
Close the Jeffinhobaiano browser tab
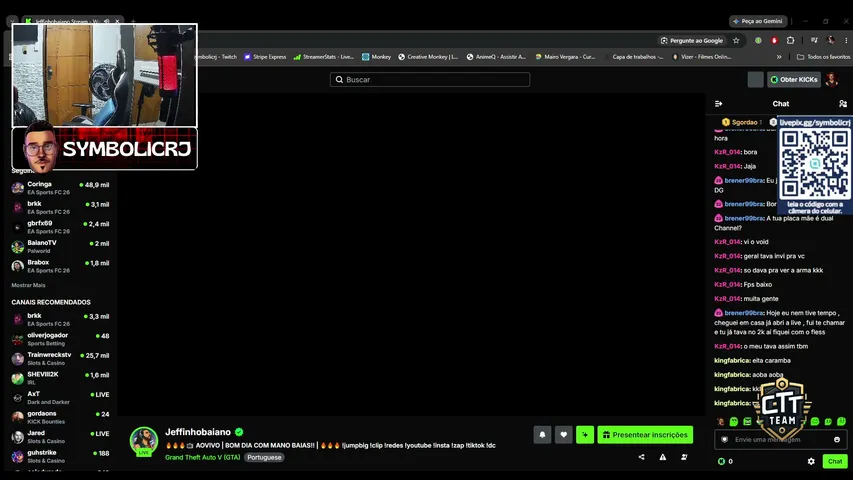(117, 21)
